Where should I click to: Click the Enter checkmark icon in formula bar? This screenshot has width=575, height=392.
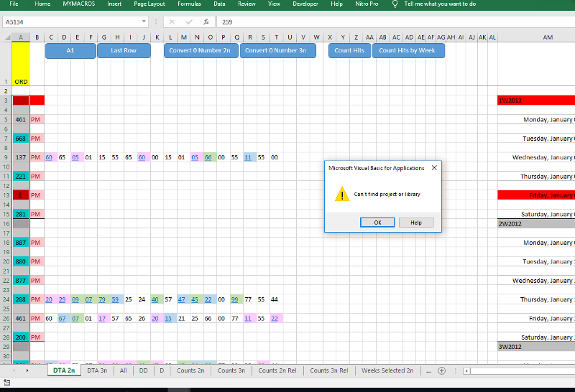(x=189, y=22)
